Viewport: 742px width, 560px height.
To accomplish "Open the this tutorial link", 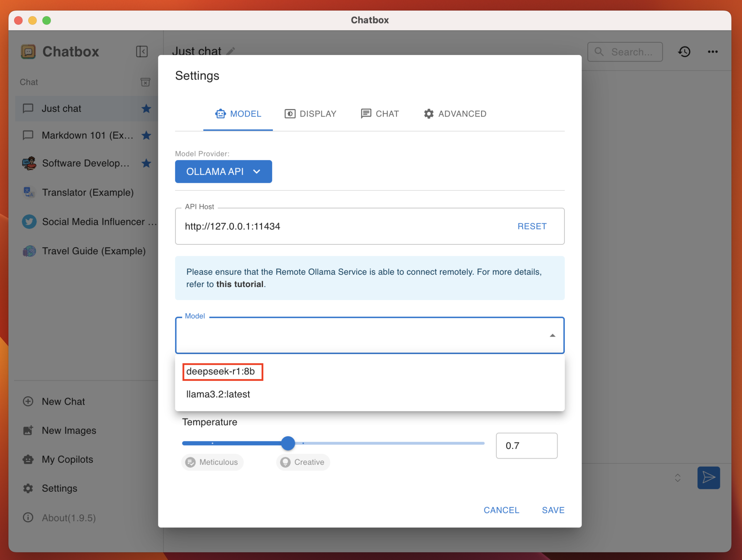I will 240,284.
